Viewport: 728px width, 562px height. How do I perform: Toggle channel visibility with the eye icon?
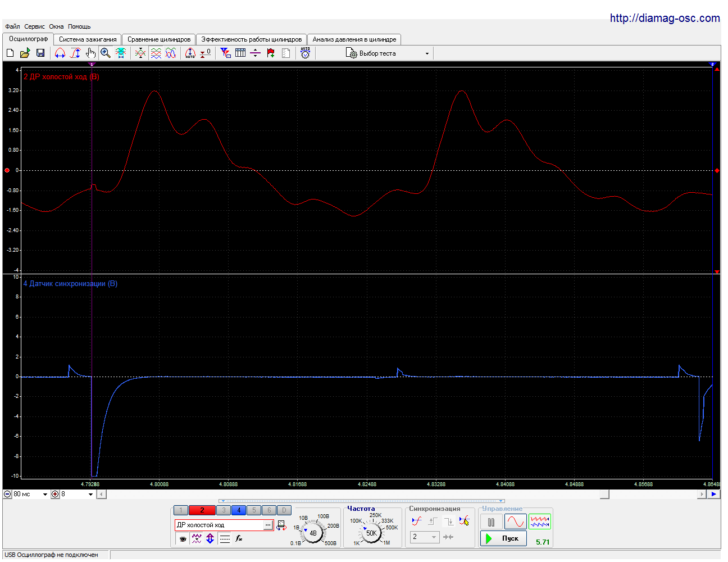pyautogui.click(x=183, y=538)
